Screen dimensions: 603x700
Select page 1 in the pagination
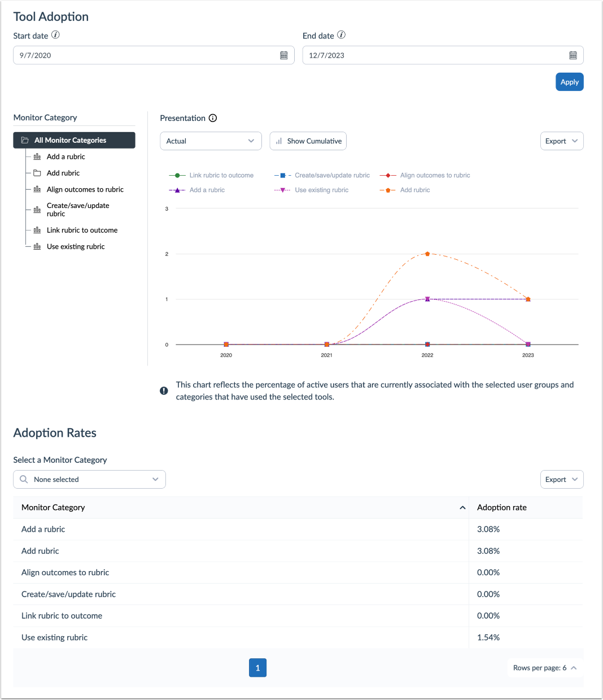[257, 667]
